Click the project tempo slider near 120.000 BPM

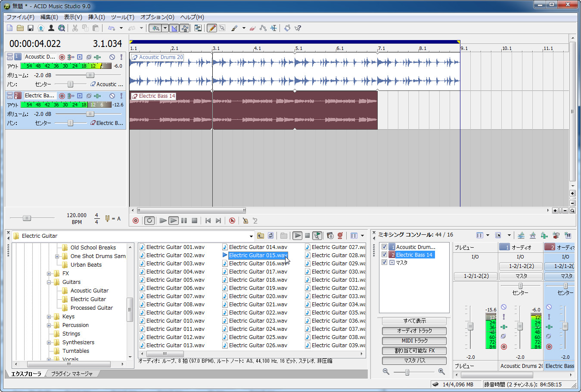[x=27, y=218]
